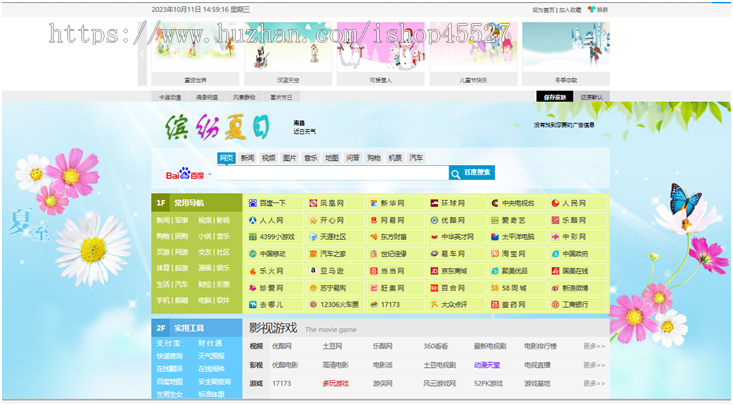Click the 中国移动 icon
The height and width of the screenshot is (405, 733).
pos(253,253)
